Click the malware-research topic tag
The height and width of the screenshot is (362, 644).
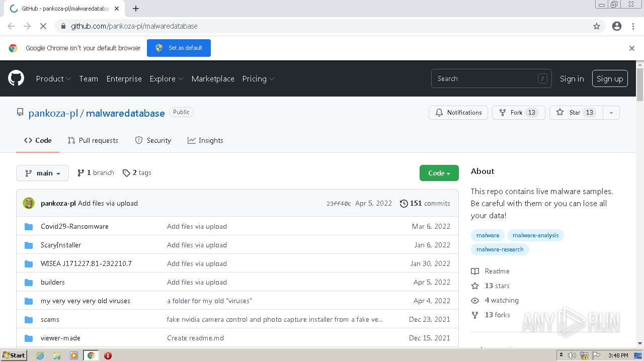pos(500,249)
